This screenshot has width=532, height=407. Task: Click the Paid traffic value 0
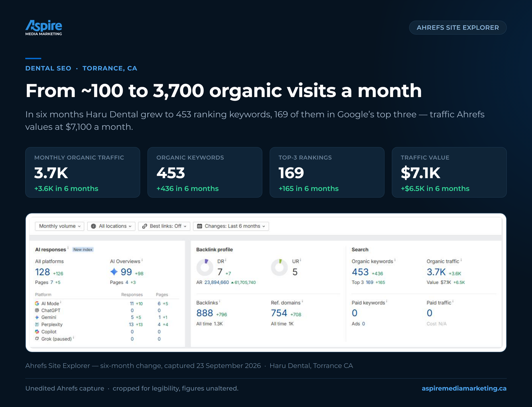pyautogui.click(x=430, y=313)
